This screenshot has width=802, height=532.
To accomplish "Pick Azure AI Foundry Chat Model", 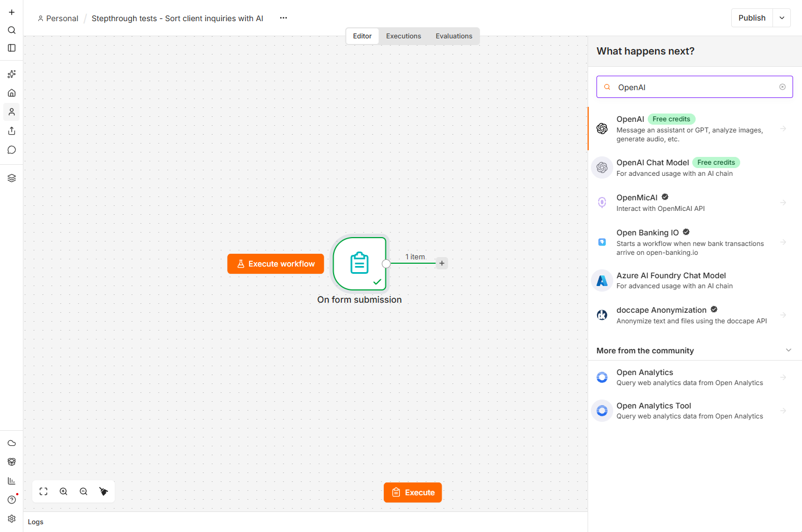I will coord(695,280).
